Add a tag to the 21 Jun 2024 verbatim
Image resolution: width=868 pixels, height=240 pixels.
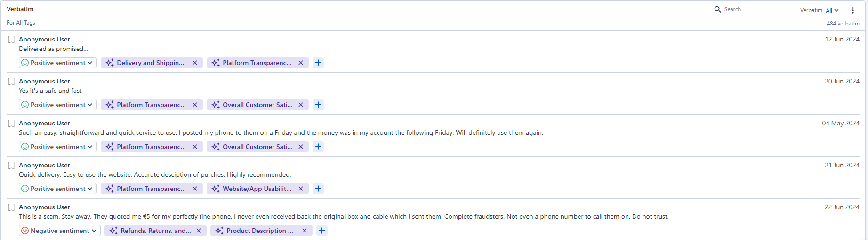tap(318, 189)
